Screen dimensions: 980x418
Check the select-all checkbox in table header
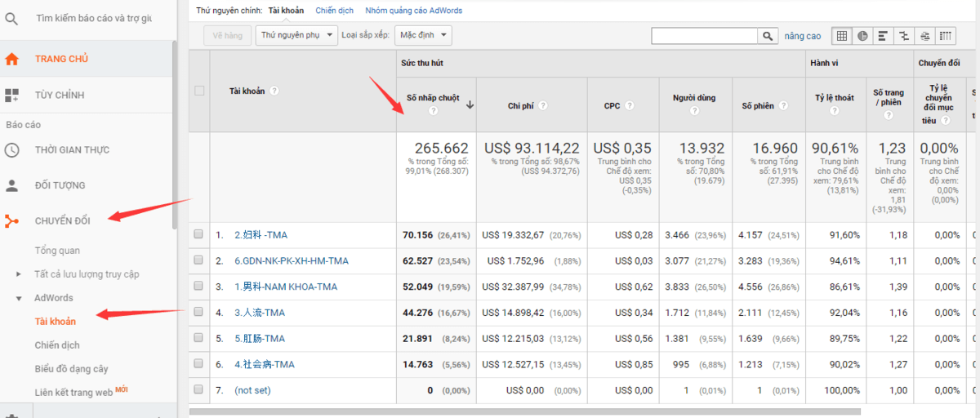[x=199, y=91]
